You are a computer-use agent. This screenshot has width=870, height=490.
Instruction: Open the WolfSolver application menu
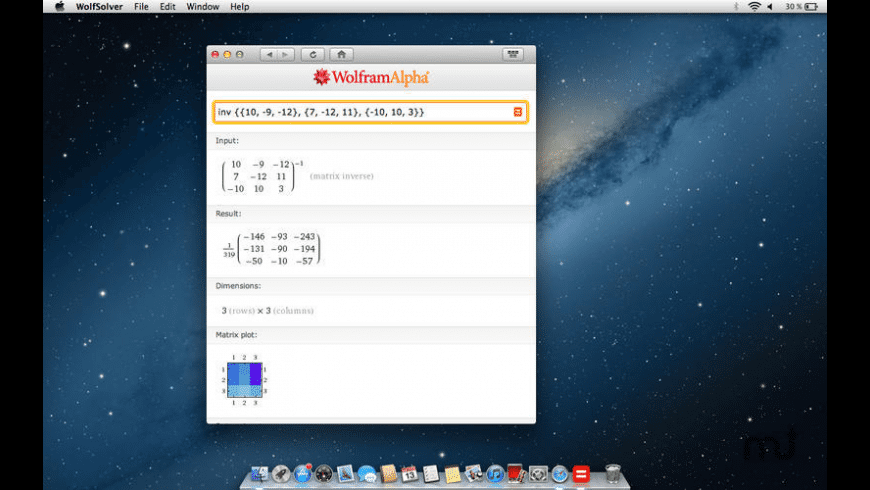pyautogui.click(x=99, y=7)
